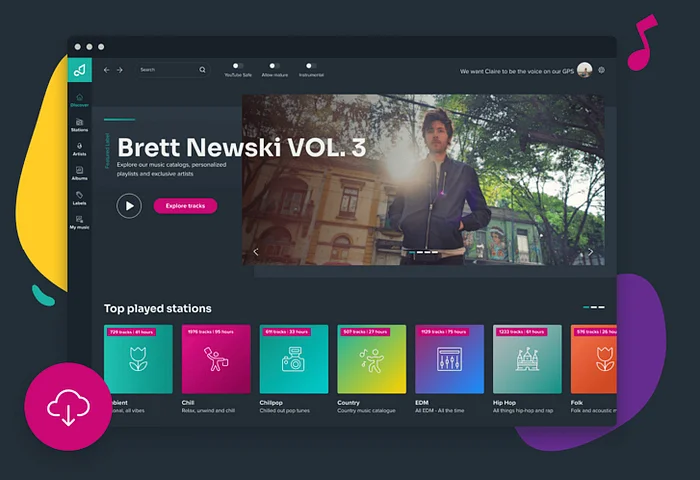Click inside the Search field
The image size is (700, 480).
(x=165, y=70)
